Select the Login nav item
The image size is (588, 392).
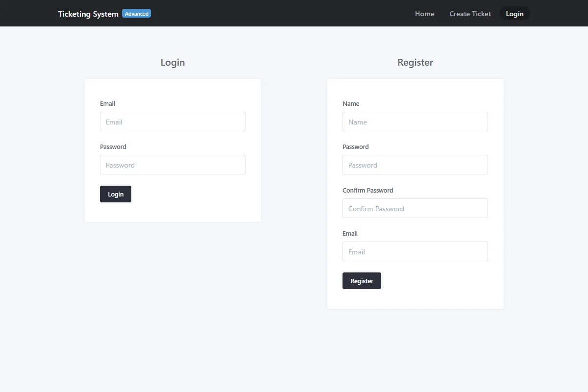pos(514,14)
